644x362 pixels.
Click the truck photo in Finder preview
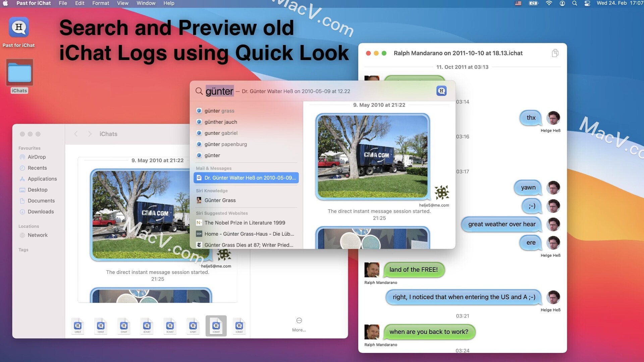tap(141, 215)
